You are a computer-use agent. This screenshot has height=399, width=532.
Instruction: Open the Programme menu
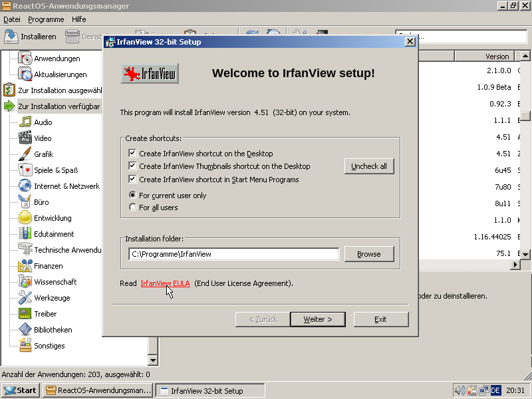click(46, 19)
